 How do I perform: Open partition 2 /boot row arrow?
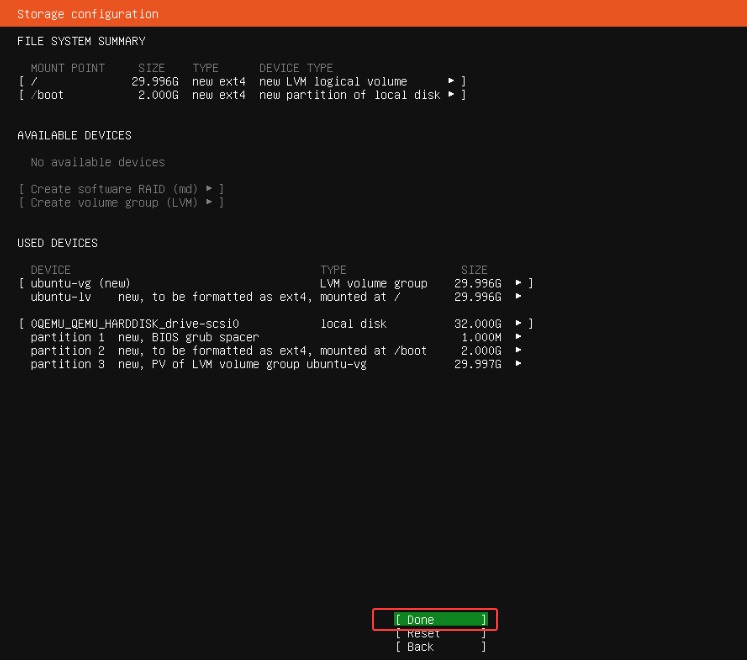tap(518, 351)
